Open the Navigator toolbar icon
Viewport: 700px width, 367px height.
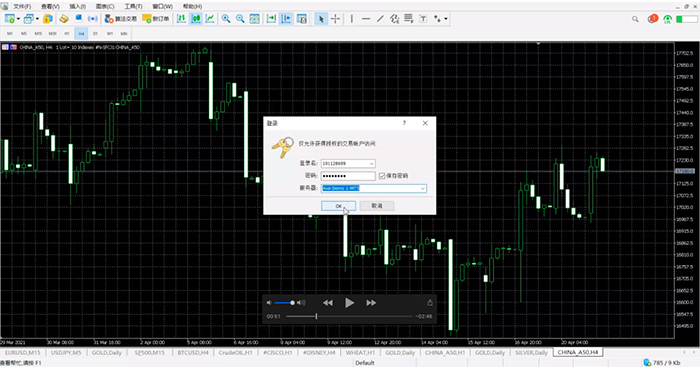point(64,19)
